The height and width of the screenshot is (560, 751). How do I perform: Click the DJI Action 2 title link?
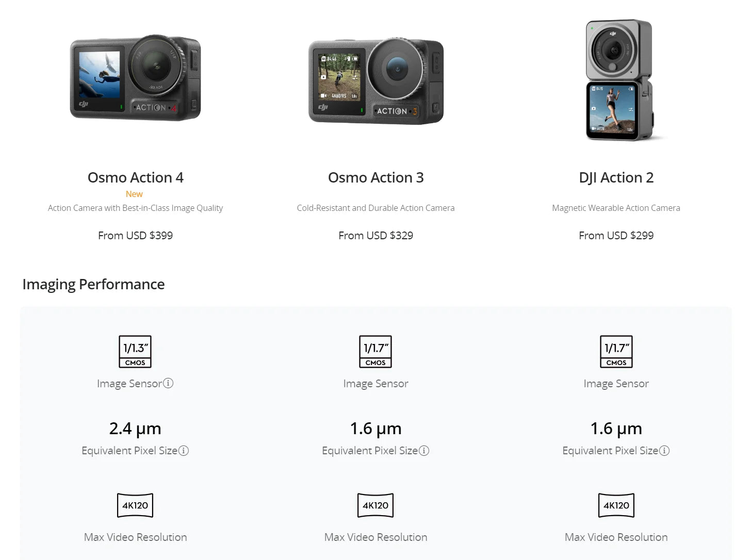coord(616,177)
